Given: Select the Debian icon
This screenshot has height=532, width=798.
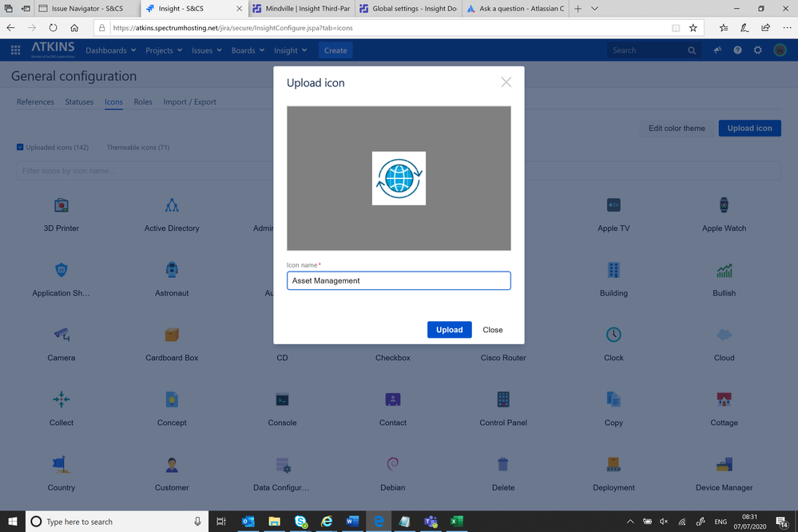Looking at the screenshot, I should tap(392, 464).
